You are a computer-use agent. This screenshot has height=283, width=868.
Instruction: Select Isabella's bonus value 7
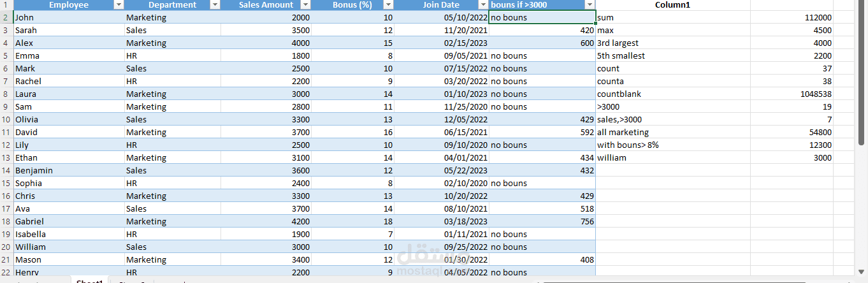(353, 234)
